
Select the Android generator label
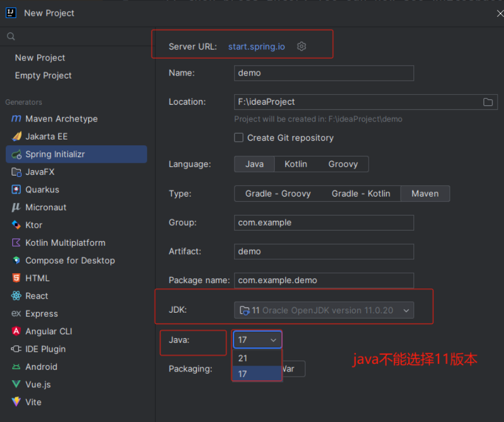click(x=41, y=367)
